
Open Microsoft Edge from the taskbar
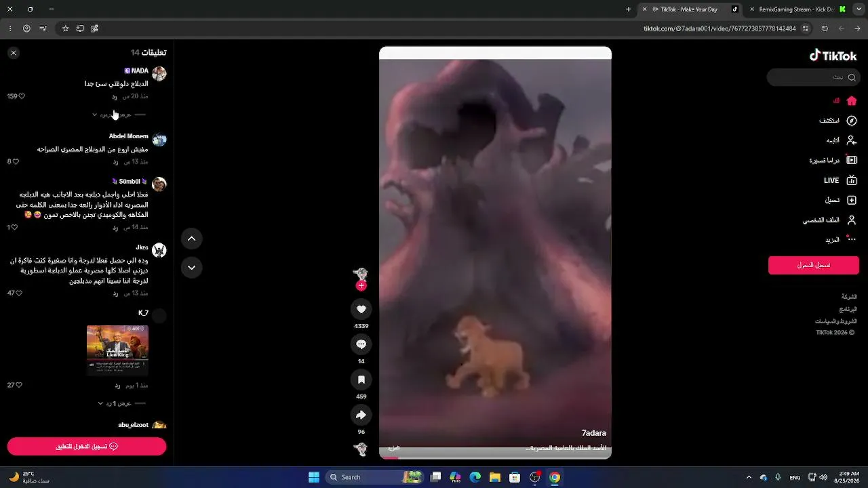point(475,477)
